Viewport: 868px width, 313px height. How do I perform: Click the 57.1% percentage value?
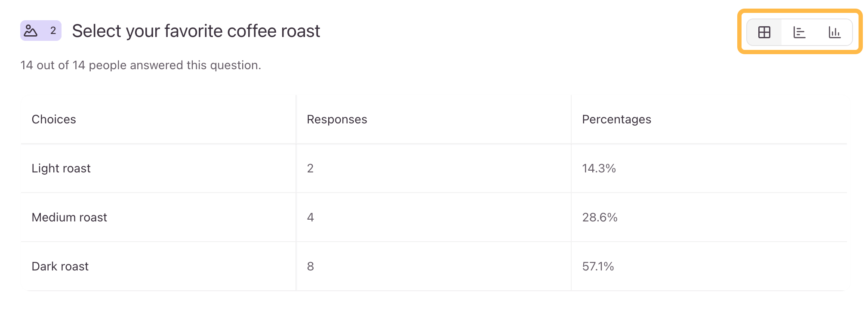598,266
